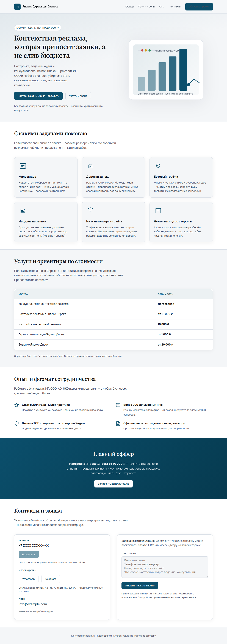The height and width of the screenshot is (644, 227).
Task: Click the Обсудить проект header button
Action: tap(199, 7)
